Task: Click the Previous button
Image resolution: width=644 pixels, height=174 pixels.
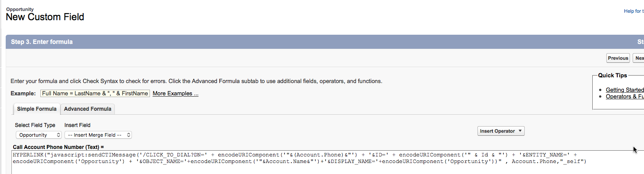Action: coord(618,58)
